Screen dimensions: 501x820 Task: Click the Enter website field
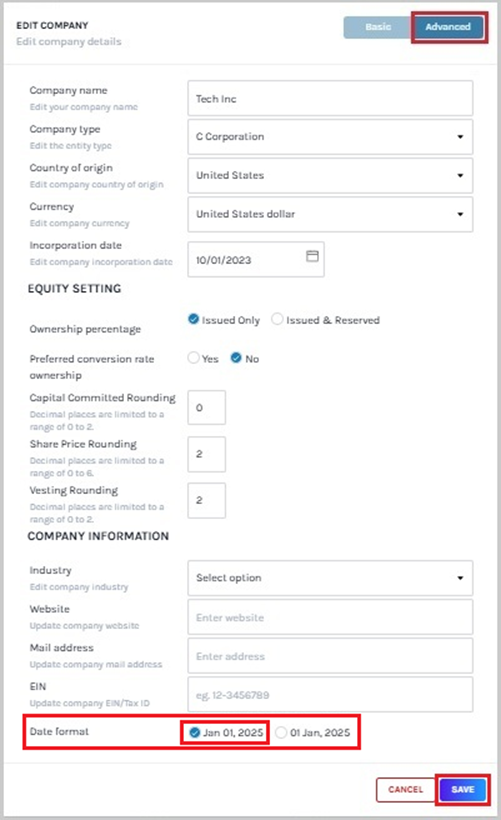[330, 617]
